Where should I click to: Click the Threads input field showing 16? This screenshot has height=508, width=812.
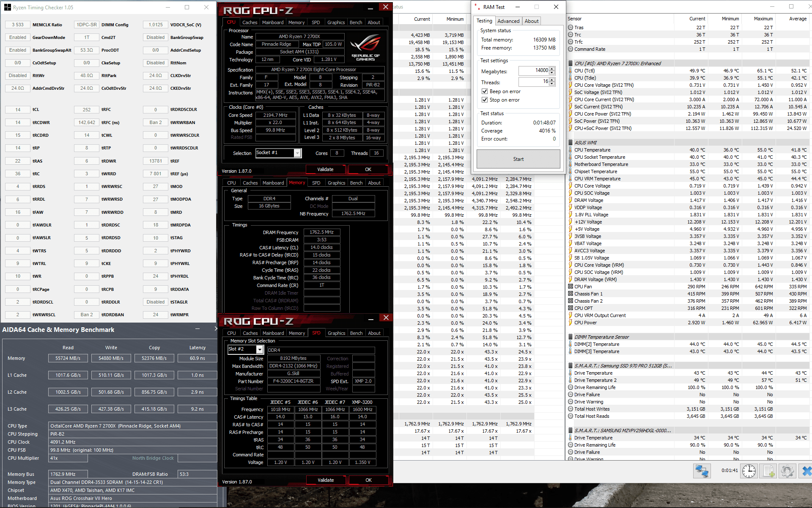point(534,81)
